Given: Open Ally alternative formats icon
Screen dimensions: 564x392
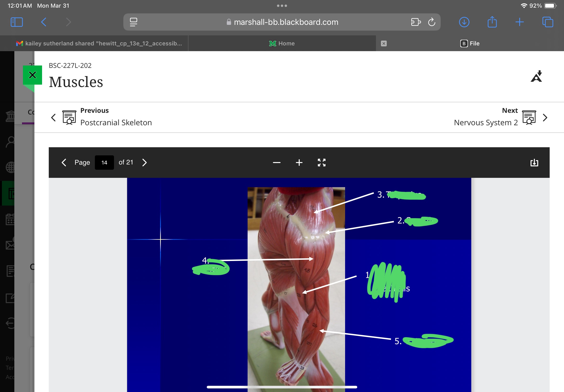Looking at the screenshot, I should (536, 76).
